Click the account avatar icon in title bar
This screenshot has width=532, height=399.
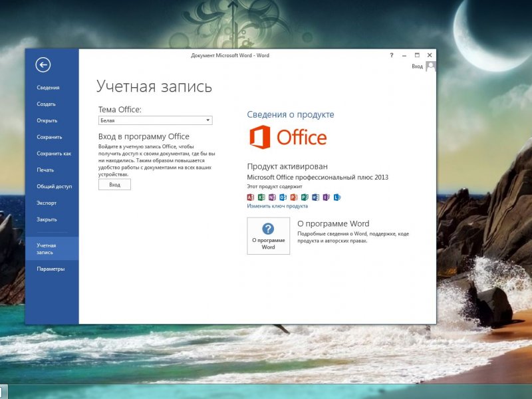click(430, 66)
